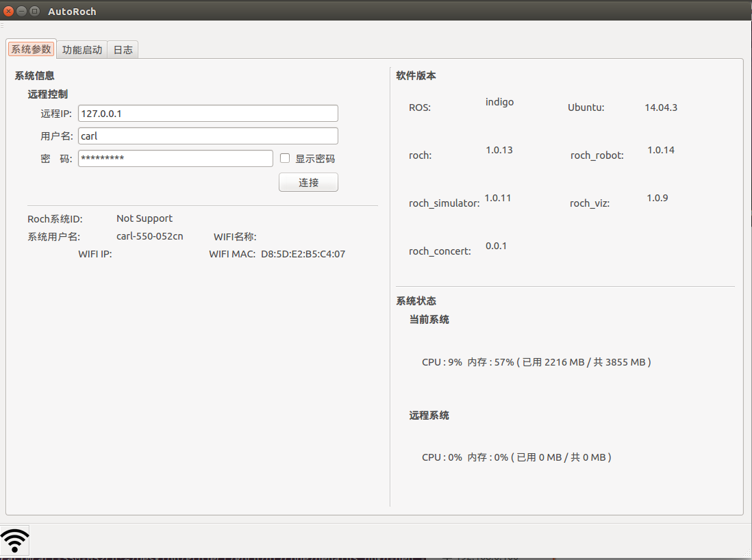Close the AutoRoch window

click(x=9, y=11)
